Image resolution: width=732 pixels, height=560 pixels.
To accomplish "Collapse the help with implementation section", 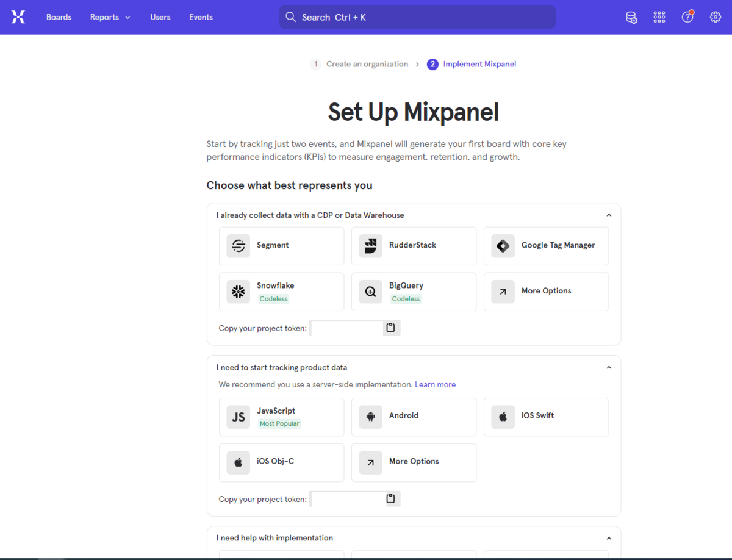I will [609, 539].
